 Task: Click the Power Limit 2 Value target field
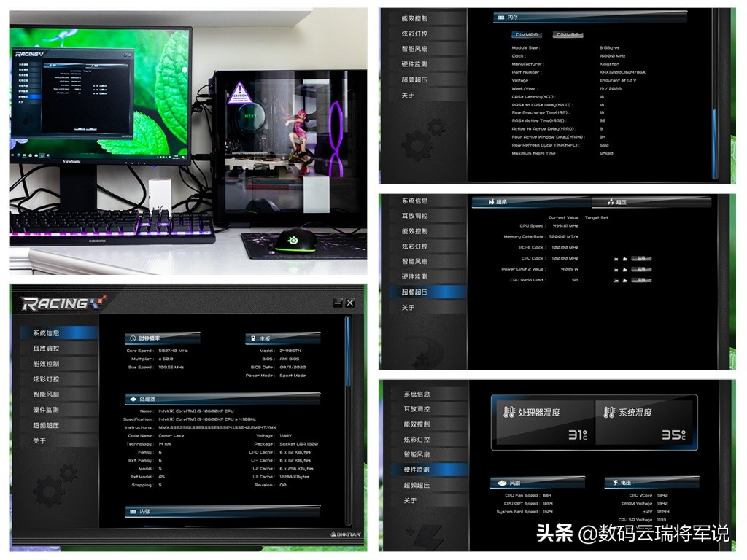click(641, 270)
